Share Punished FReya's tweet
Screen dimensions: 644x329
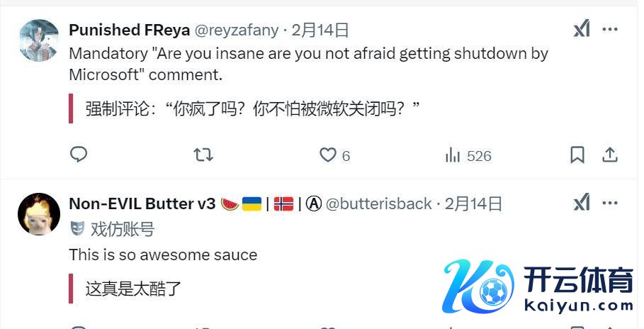[610, 155]
